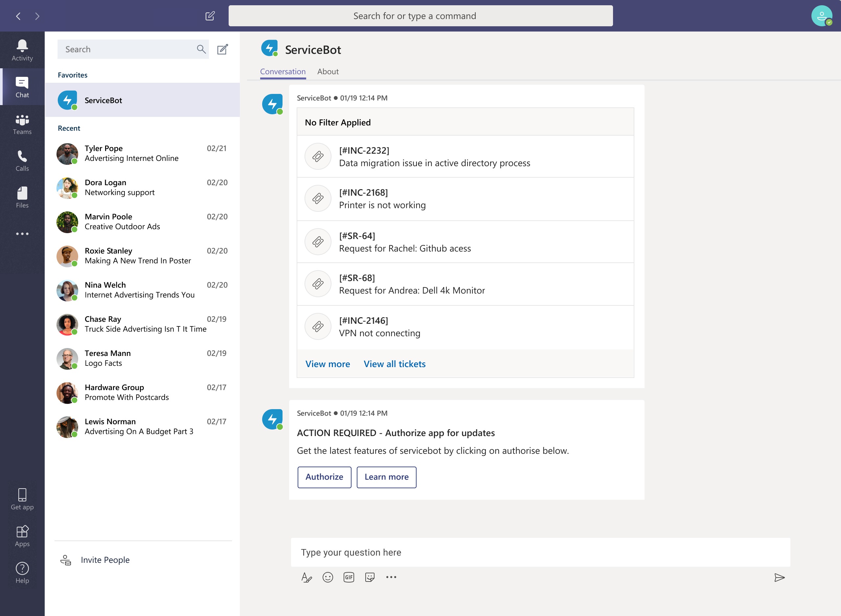Click Invite People text
The width and height of the screenshot is (841, 616).
(105, 560)
